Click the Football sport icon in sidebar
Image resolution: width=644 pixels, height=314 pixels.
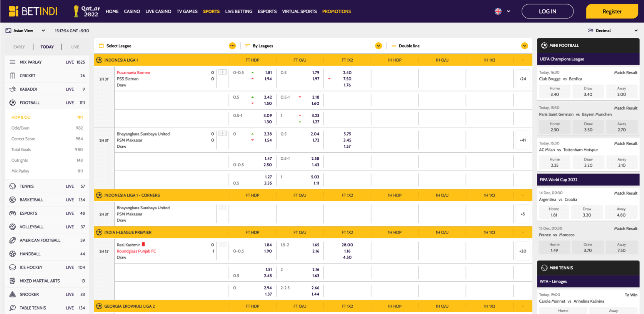pos(12,103)
